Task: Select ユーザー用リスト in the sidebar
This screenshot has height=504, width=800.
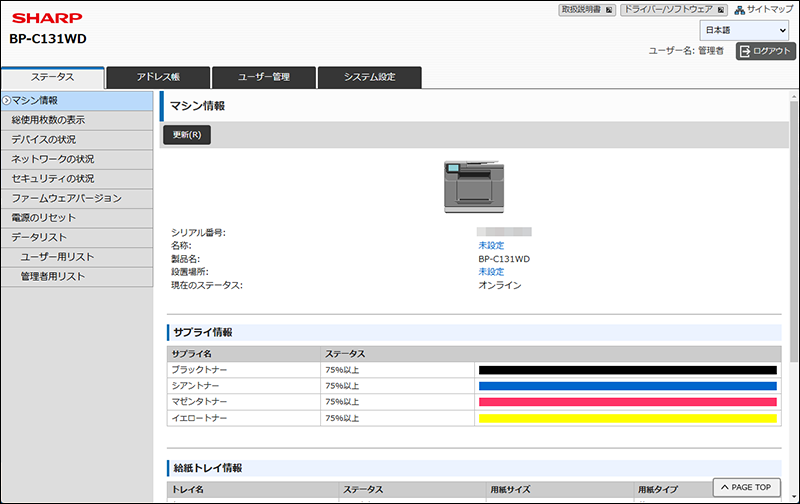Action: coord(77,257)
